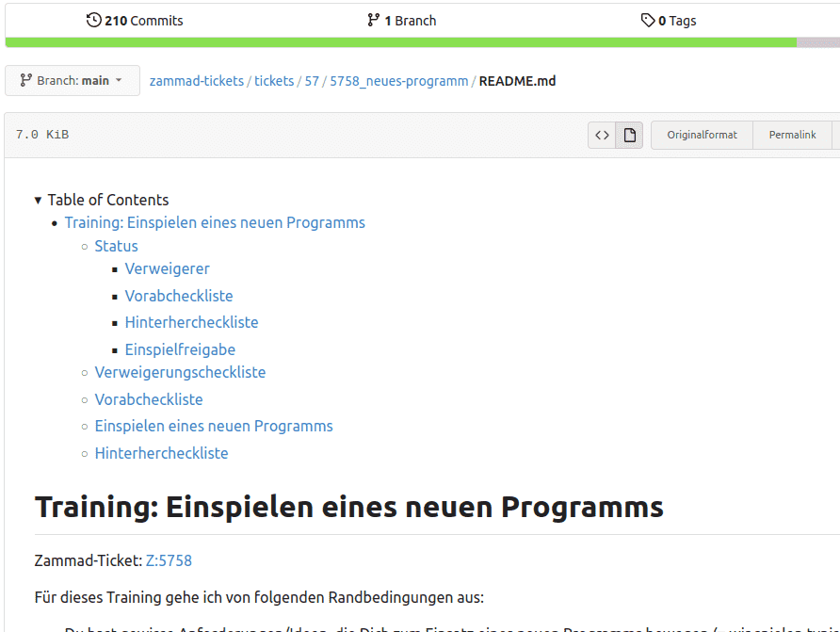The width and height of the screenshot is (840, 632).
Task: Expand the Branch selector chevron
Action: click(x=121, y=80)
